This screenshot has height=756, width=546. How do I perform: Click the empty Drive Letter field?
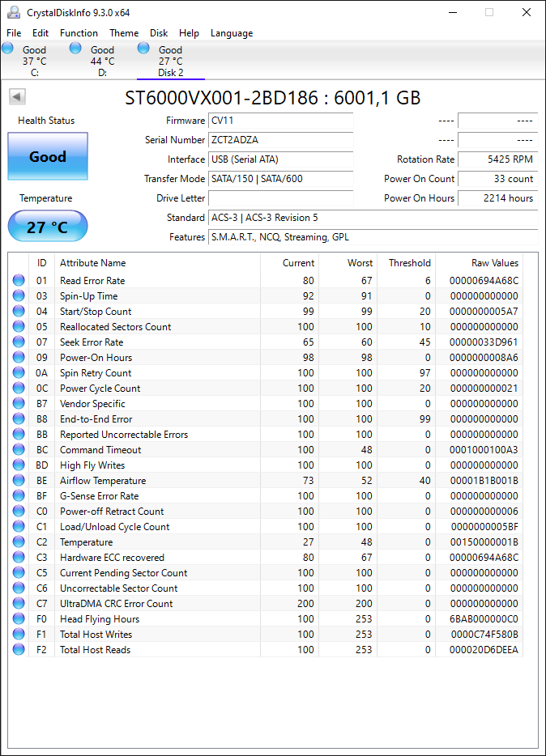tap(281, 198)
